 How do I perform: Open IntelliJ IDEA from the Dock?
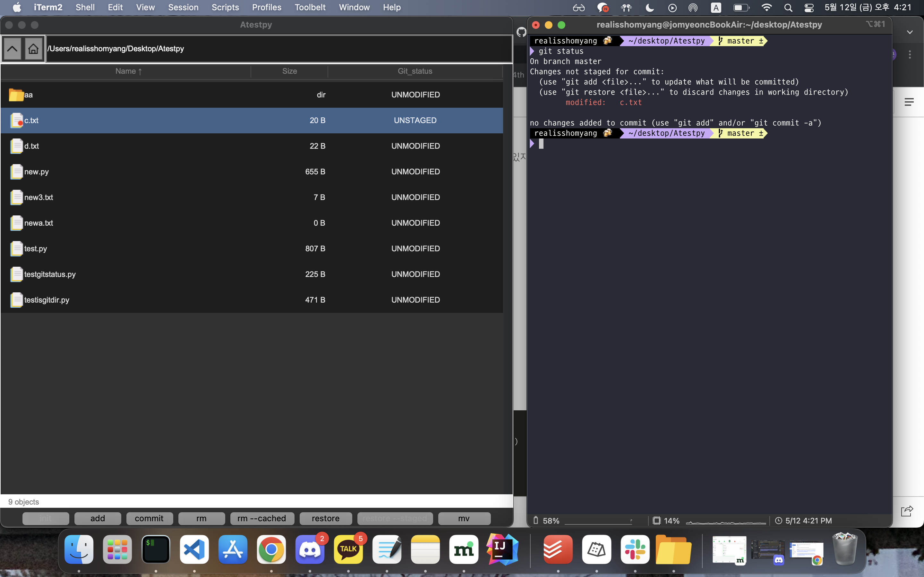point(502,549)
